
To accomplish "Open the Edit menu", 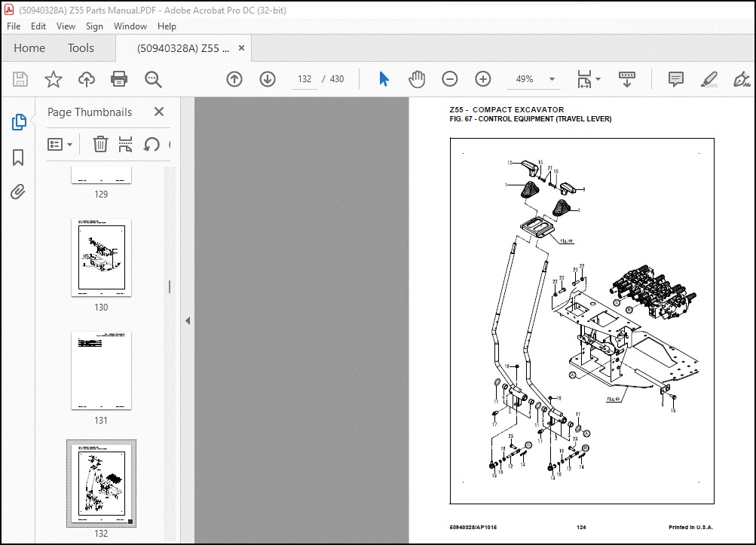I will 38,26.
